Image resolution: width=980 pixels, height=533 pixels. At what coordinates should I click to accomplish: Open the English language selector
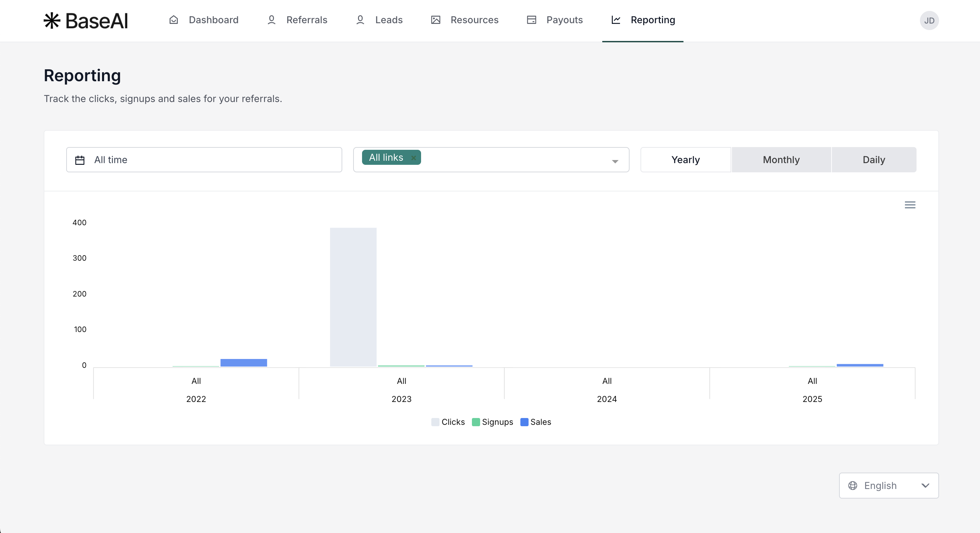[x=888, y=486]
